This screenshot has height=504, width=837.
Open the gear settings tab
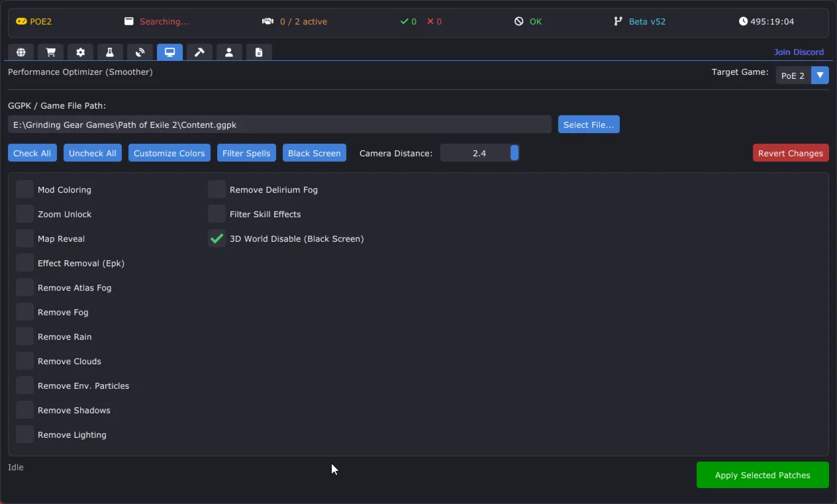tap(80, 52)
